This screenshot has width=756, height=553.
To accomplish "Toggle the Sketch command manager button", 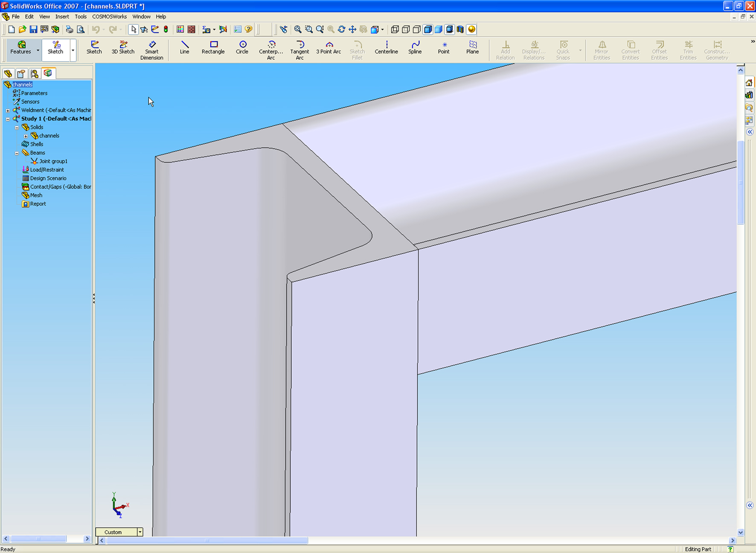I will (55, 48).
